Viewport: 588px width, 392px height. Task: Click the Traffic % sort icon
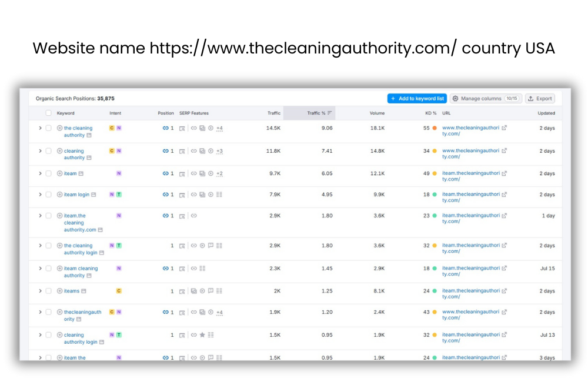(x=329, y=113)
